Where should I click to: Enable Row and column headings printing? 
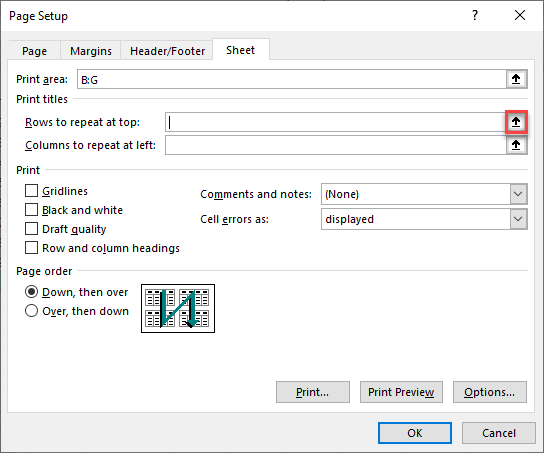coord(32,248)
